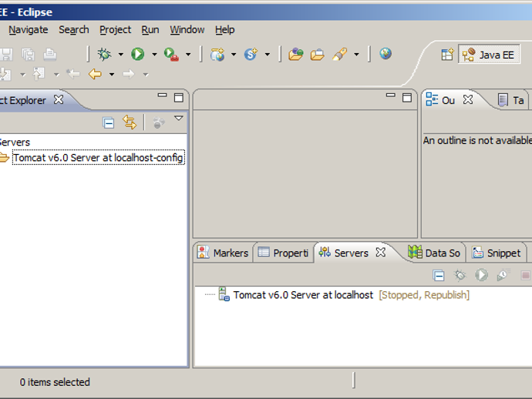Open the Project menu
The width and height of the screenshot is (532, 399).
click(115, 30)
